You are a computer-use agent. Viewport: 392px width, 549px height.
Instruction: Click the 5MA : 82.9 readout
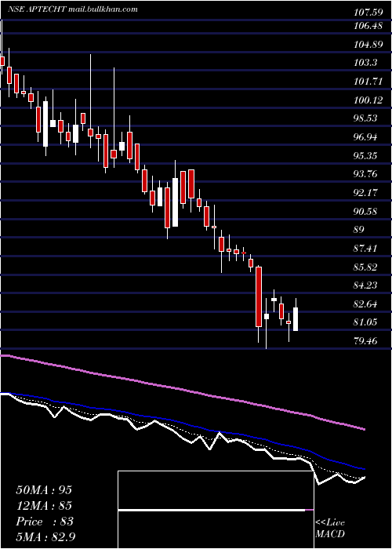tap(45, 537)
